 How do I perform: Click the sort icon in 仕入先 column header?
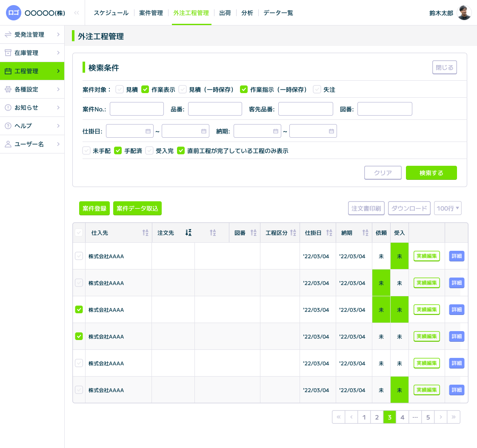click(x=145, y=233)
